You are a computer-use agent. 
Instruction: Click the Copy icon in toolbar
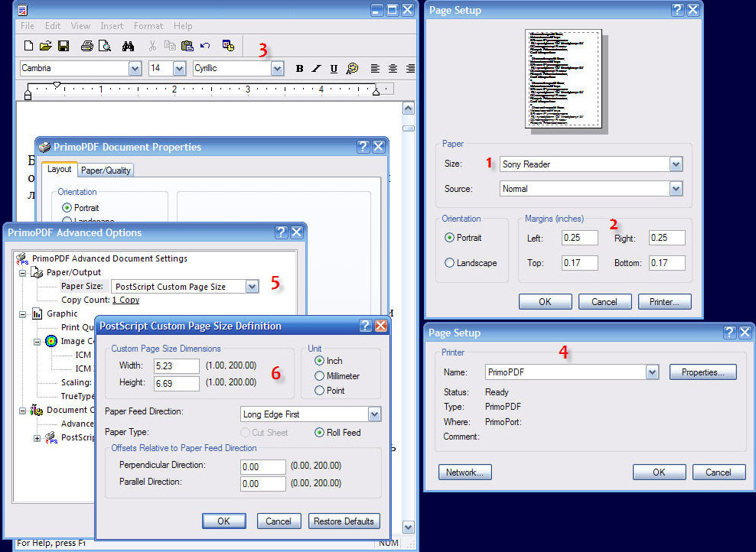point(170,46)
